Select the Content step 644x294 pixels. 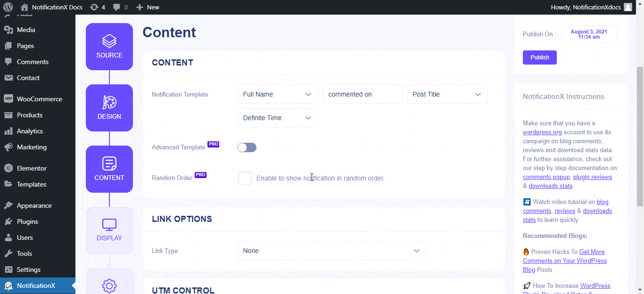(109, 169)
